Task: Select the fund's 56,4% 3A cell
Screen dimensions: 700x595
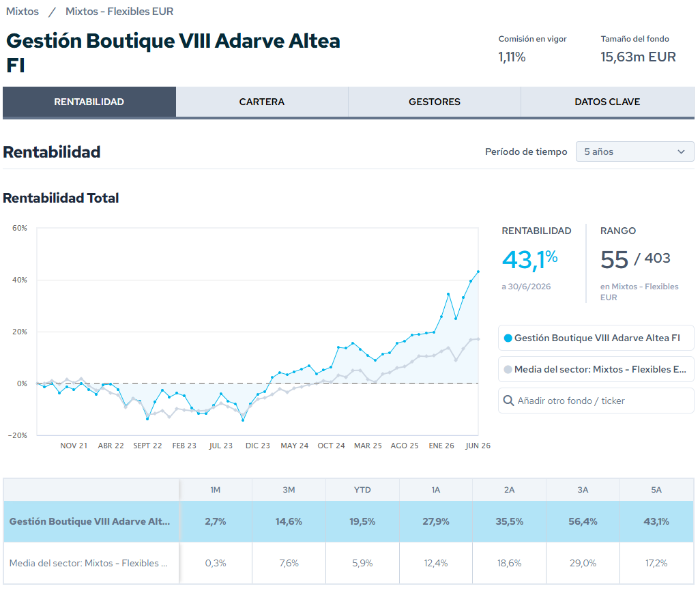Action: 583,521
